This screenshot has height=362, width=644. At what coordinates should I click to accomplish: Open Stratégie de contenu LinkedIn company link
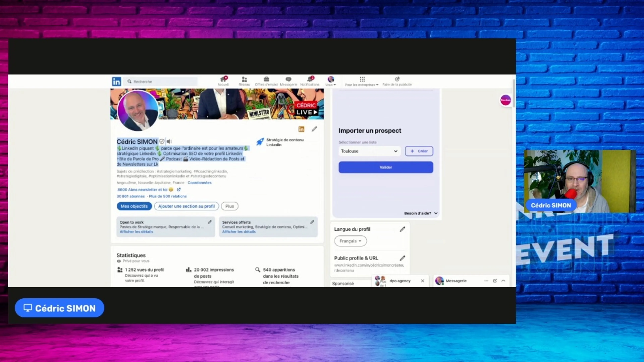(x=285, y=142)
